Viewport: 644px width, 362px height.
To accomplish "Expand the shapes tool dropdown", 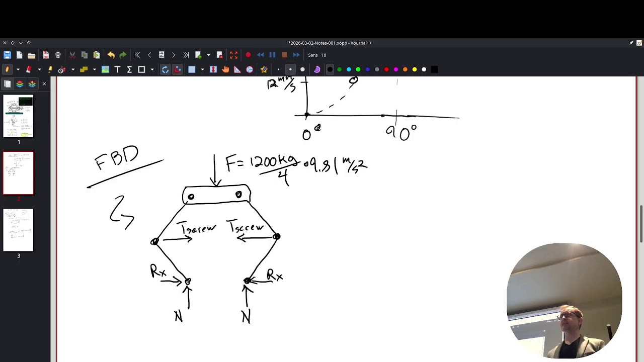I will click(x=94, y=69).
